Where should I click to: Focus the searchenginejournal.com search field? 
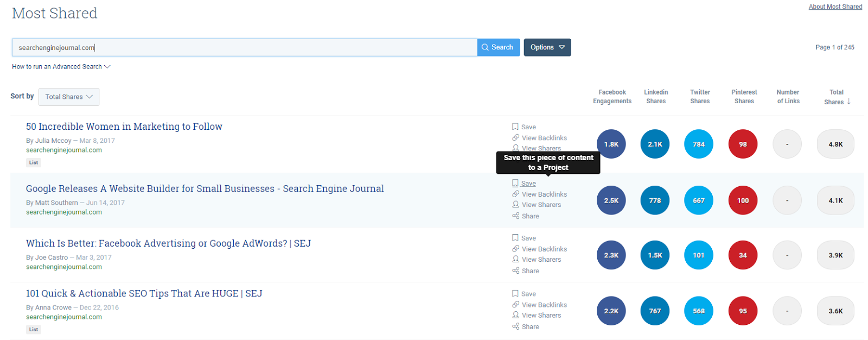(x=245, y=47)
